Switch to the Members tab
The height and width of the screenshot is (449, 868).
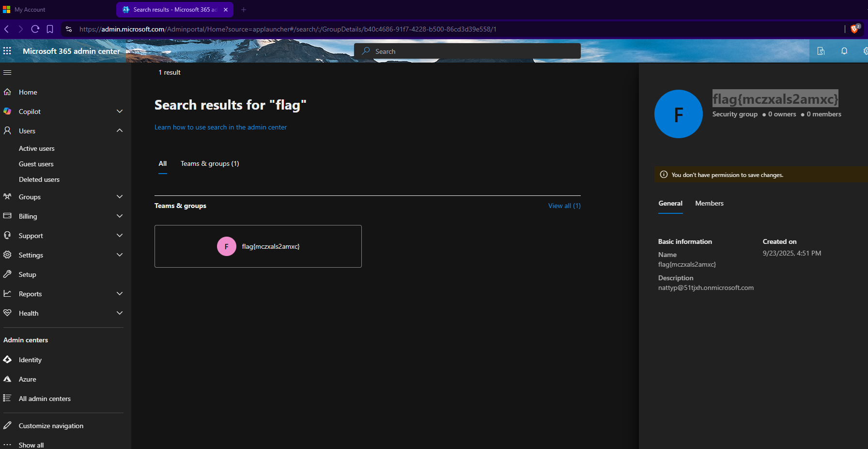point(709,204)
